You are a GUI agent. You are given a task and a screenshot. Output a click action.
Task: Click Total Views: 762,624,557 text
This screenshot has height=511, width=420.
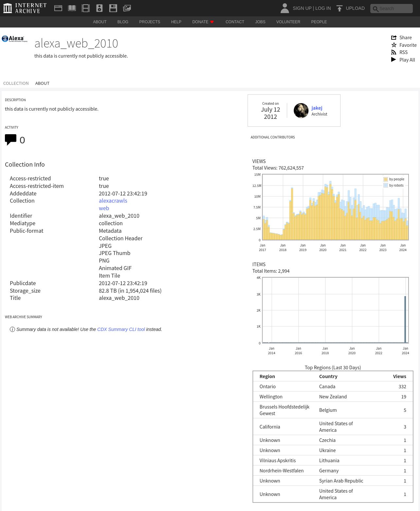(x=278, y=168)
